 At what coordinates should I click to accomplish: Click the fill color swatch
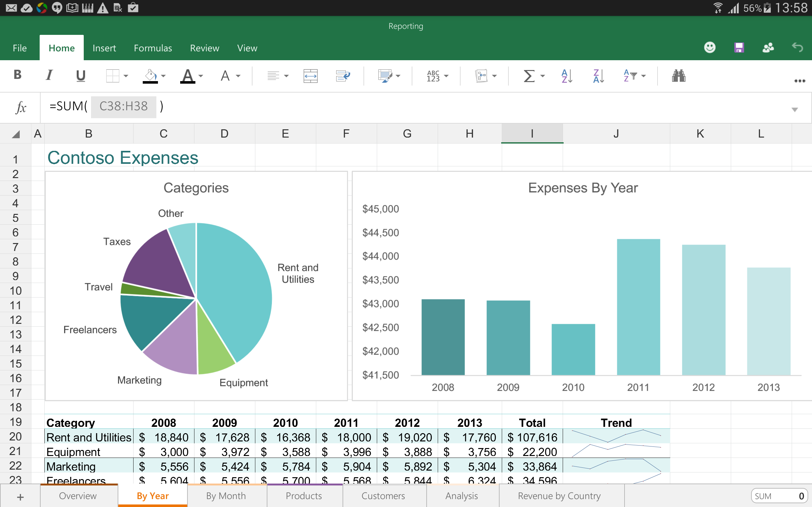click(x=150, y=84)
